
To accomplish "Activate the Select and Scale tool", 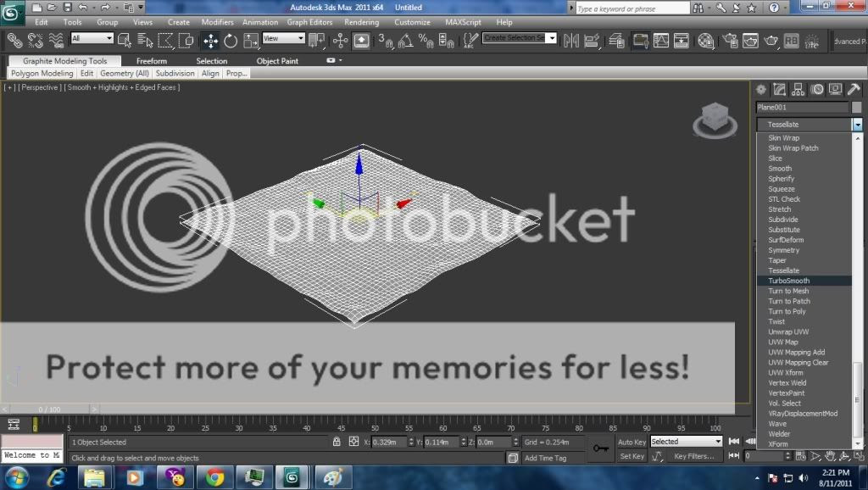I will [x=251, y=41].
